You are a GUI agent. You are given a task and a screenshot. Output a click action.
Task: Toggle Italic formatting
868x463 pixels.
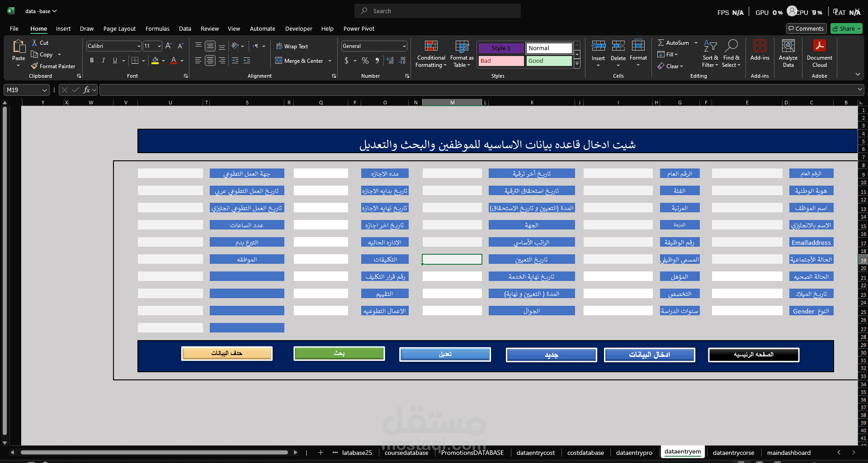tap(104, 61)
